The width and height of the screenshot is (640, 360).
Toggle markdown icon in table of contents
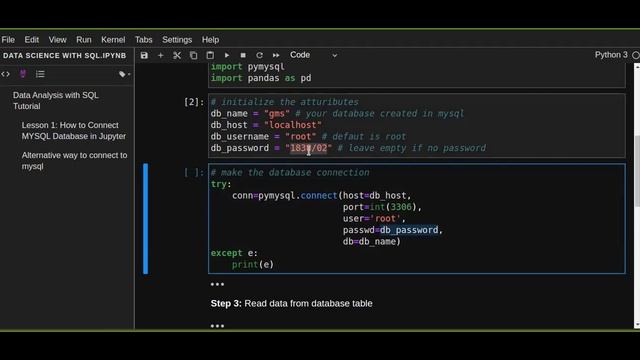pyautogui.click(x=23, y=74)
